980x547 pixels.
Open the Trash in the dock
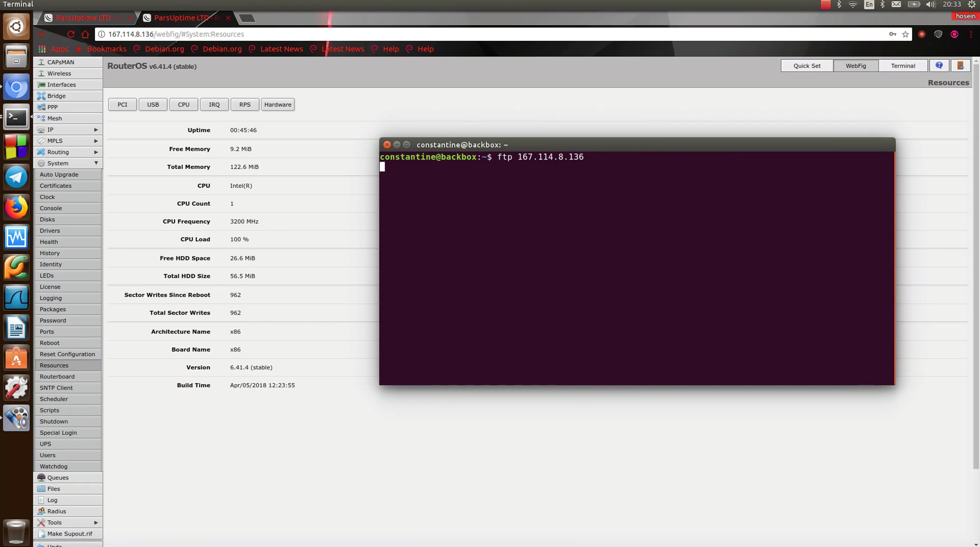[16, 532]
